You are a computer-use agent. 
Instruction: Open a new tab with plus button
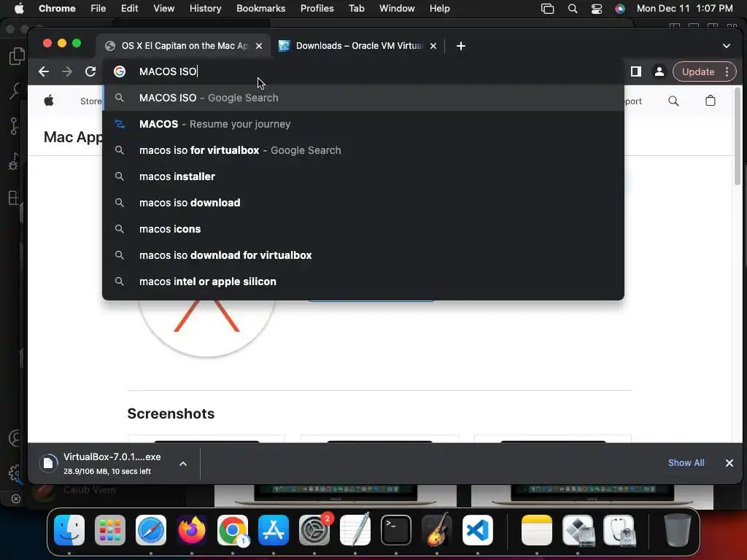point(461,46)
